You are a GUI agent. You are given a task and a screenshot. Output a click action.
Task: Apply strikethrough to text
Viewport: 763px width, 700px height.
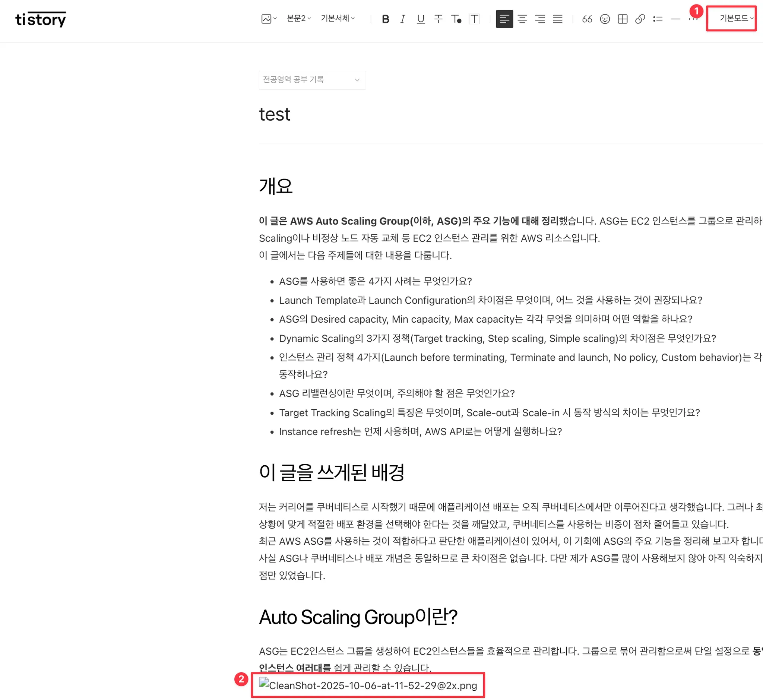(x=438, y=19)
